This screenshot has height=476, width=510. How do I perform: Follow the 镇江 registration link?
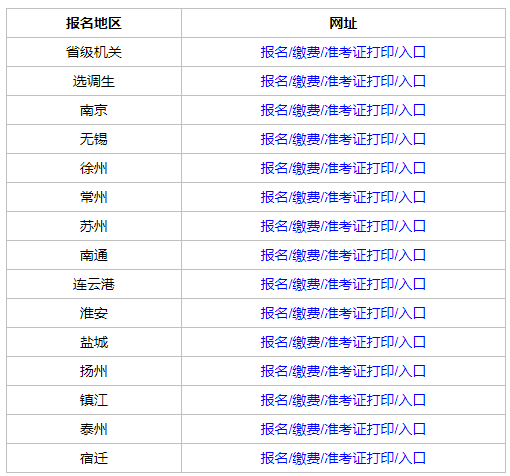pyautogui.click(x=343, y=400)
